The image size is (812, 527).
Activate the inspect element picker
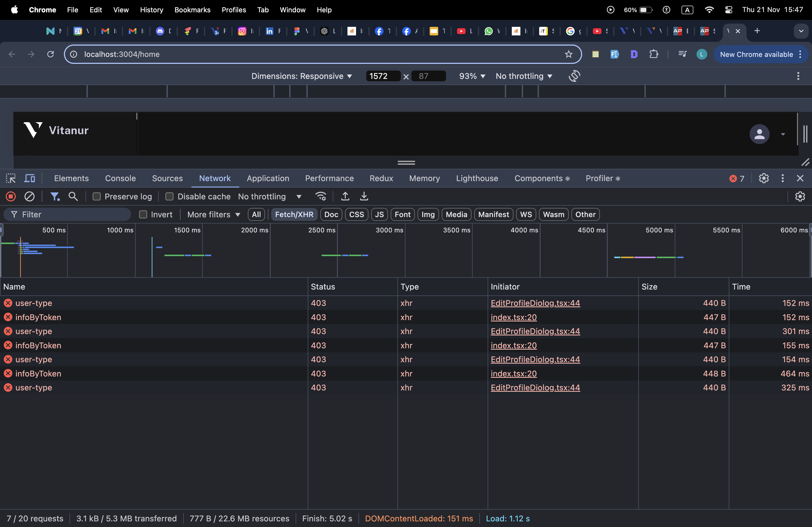click(x=10, y=178)
